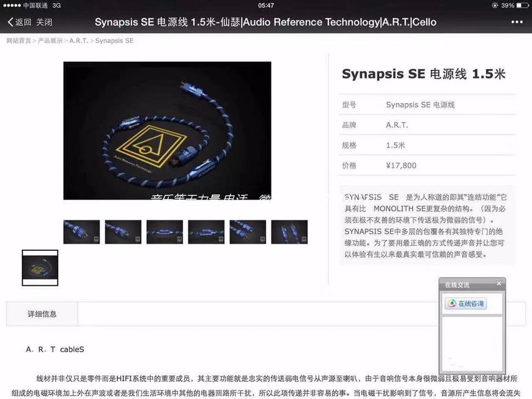Tap the 返回 back arrow
The image size is (532, 399).
click(x=20, y=22)
